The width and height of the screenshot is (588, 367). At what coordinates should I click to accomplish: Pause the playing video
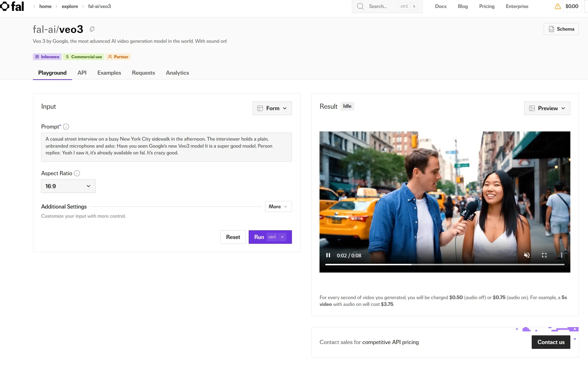328,255
